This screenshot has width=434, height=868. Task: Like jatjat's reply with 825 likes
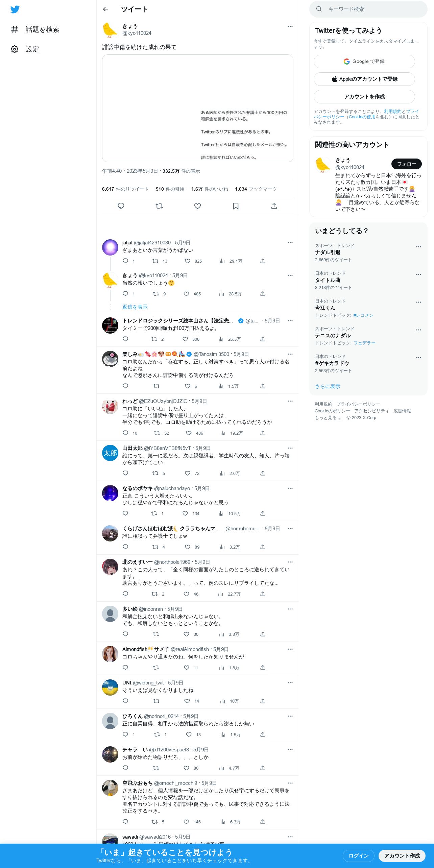tap(188, 261)
